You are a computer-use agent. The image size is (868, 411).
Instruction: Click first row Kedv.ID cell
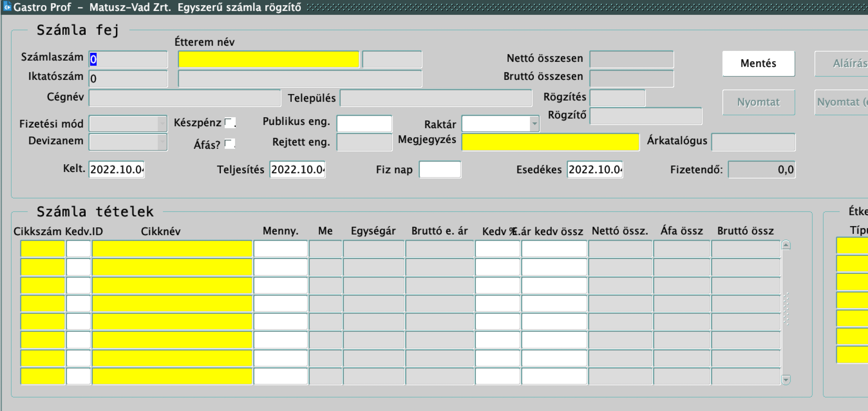[79, 249]
